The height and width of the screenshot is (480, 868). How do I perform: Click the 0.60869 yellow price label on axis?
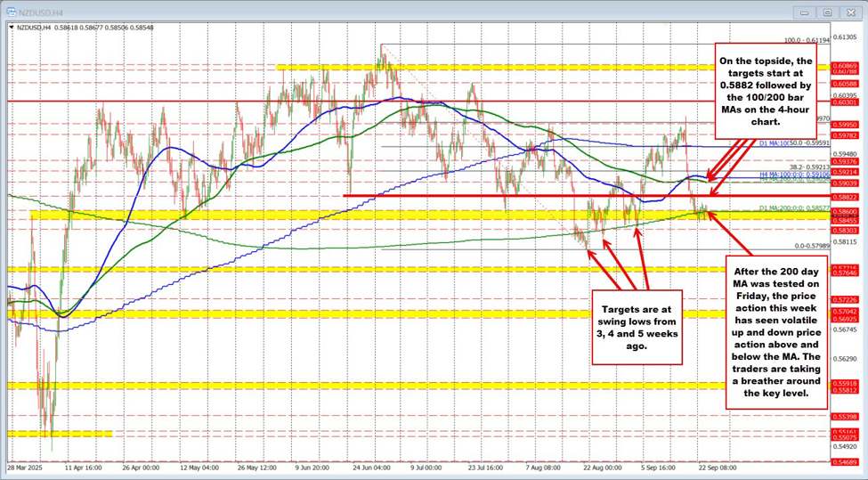pyautogui.click(x=844, y=67)
